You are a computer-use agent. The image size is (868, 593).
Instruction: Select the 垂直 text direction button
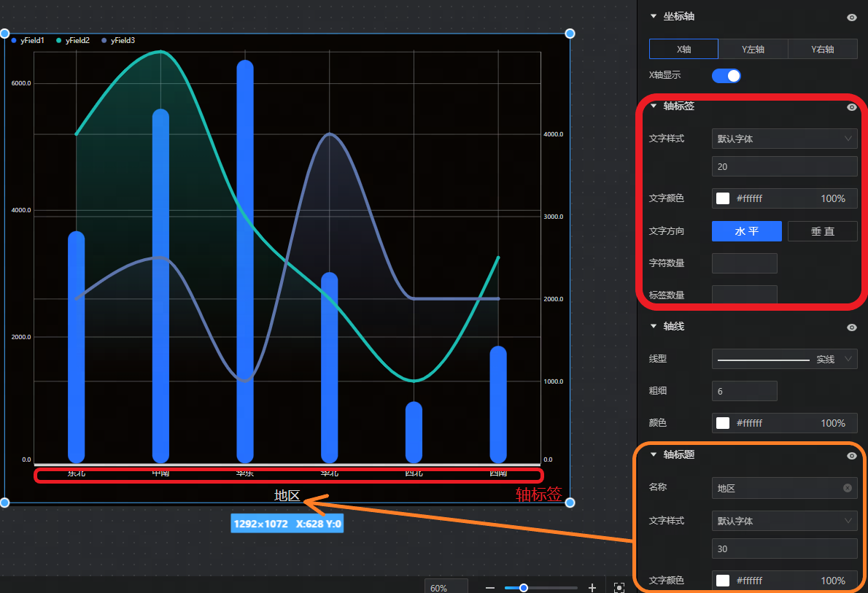822,231
